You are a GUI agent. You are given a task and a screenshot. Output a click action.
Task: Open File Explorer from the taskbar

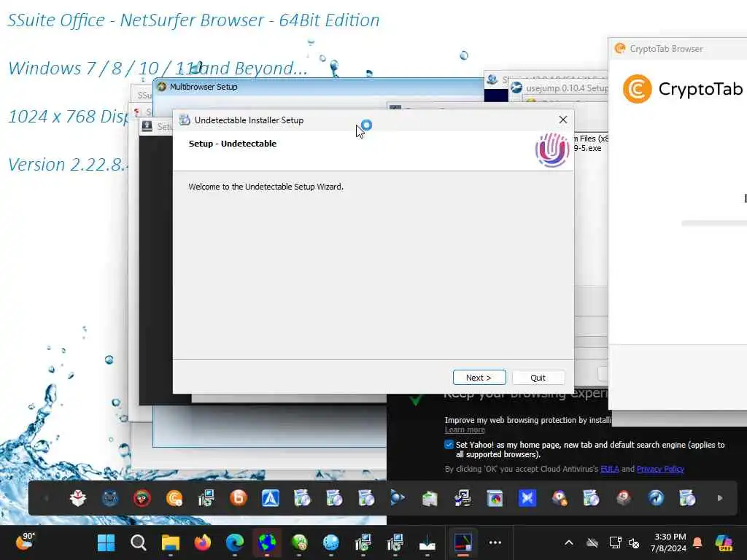coord(171,542)
